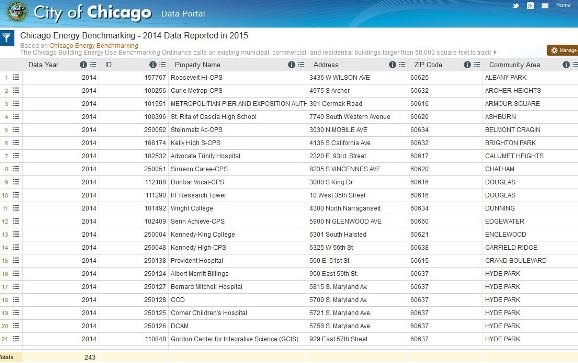
Task: Open the Property Name column options menu
Action: click(301, 64)
